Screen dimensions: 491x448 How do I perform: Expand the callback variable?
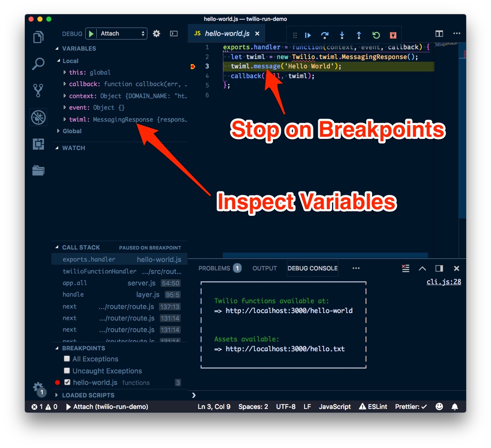pos(64,84)
